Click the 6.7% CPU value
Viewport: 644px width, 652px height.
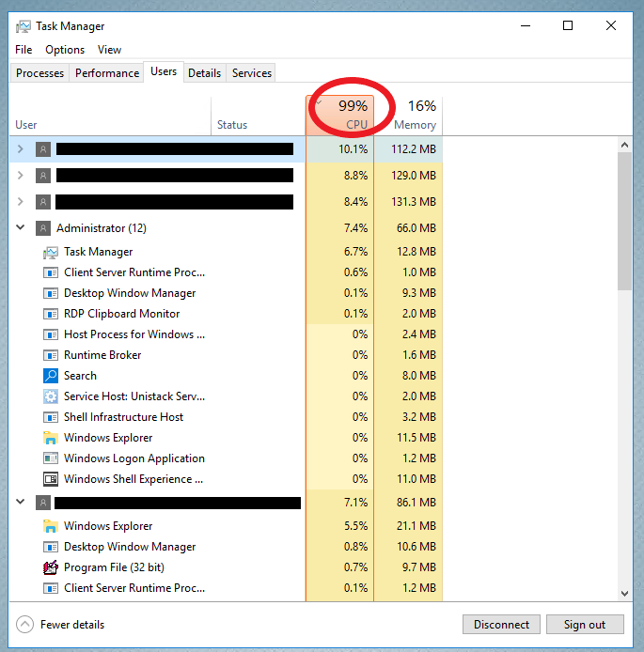pos(355,252)
